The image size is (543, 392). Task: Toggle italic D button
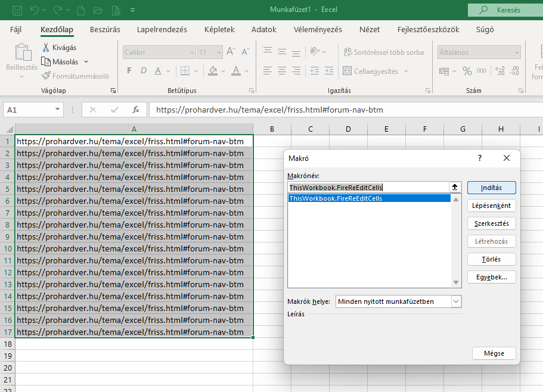tap(144, 71)
